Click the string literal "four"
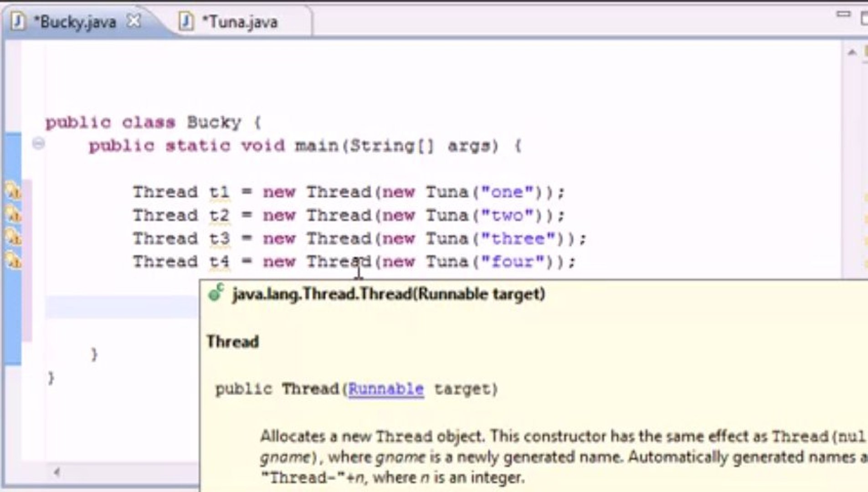 513,262
